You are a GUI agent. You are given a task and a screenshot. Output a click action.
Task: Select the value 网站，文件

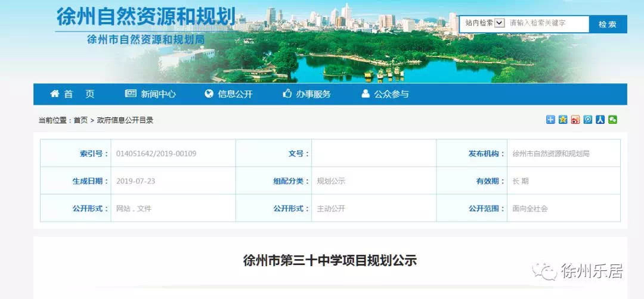[134, 208]
